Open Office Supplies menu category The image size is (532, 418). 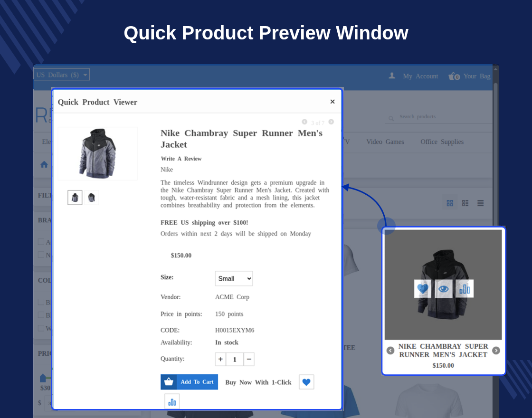pos(442,142)
